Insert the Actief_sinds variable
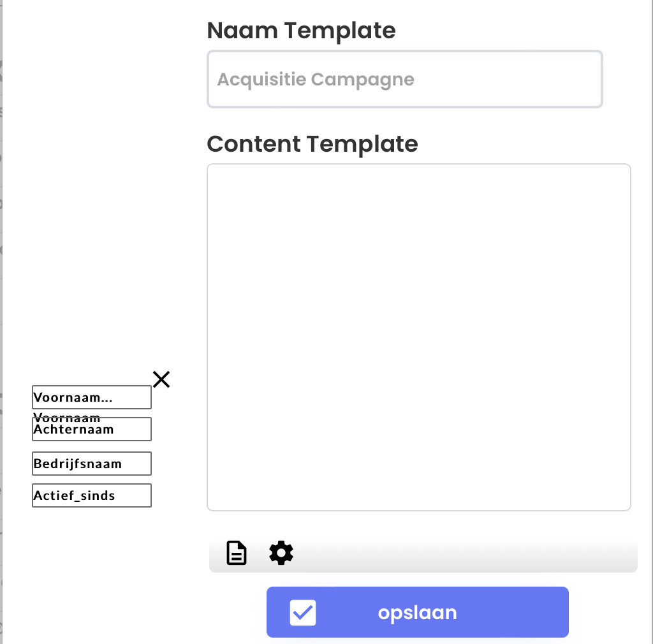 coord(92,495)
